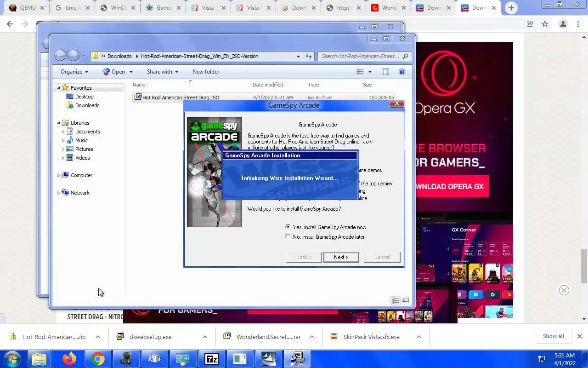Viewport: 588px width, 368px height.
Task: Click Next in GameSpy Arcade dialog
Action: (341, 257)
